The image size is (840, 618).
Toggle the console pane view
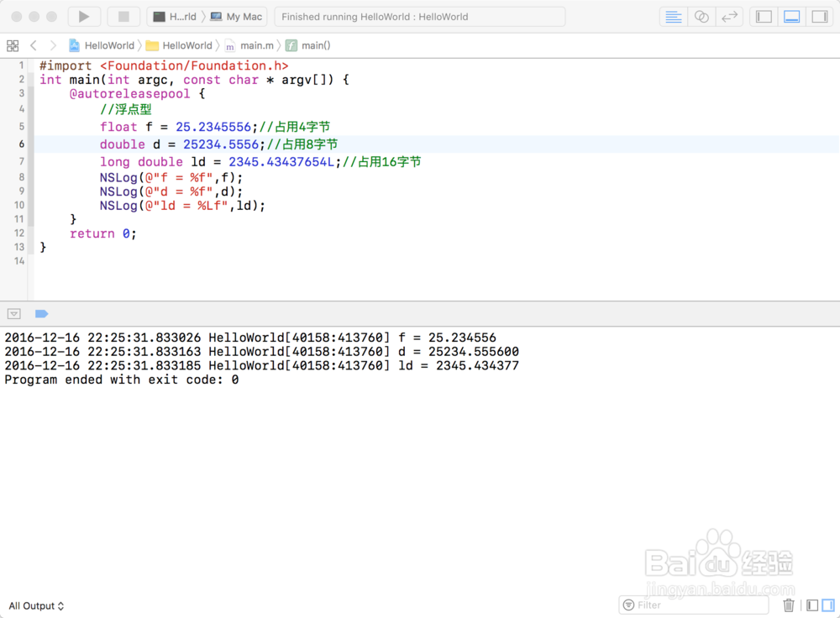[x=828, y=605]
